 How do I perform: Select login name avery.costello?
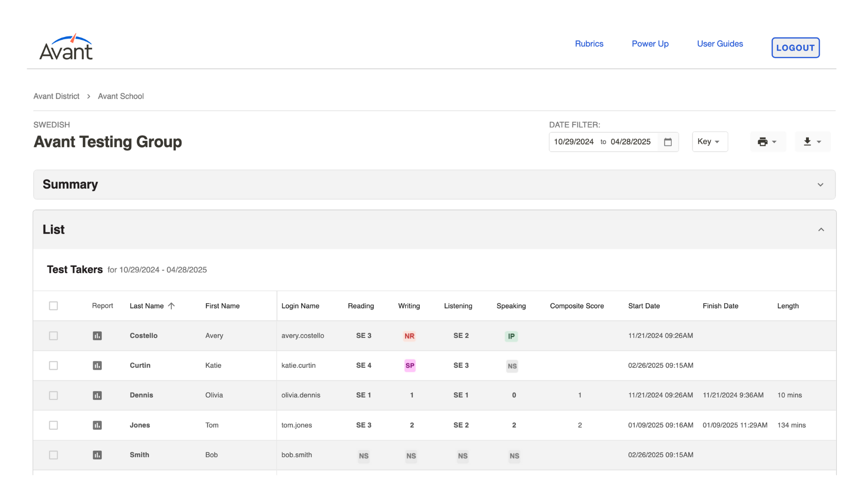pos(302,336)
